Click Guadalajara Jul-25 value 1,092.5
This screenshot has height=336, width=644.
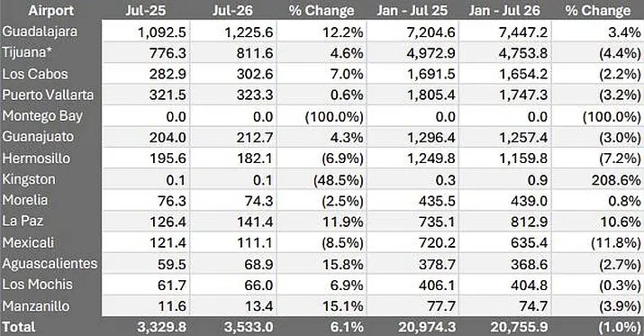(162, 32)
